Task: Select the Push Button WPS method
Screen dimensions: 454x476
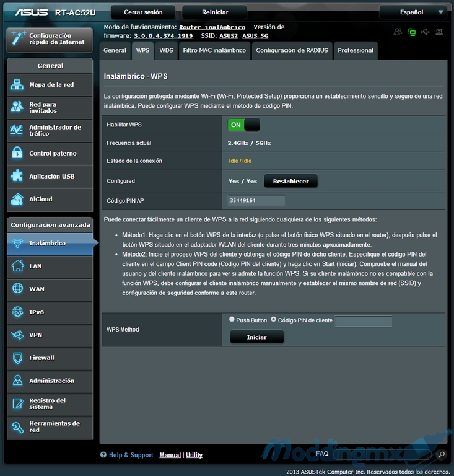Action: tap(232, 319)
